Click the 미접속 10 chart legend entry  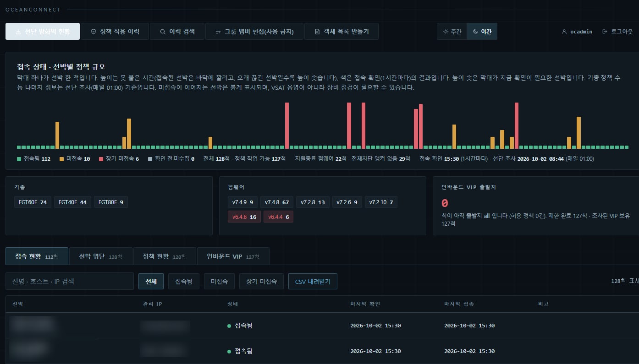pyautogui.click(x=75, y=159)
